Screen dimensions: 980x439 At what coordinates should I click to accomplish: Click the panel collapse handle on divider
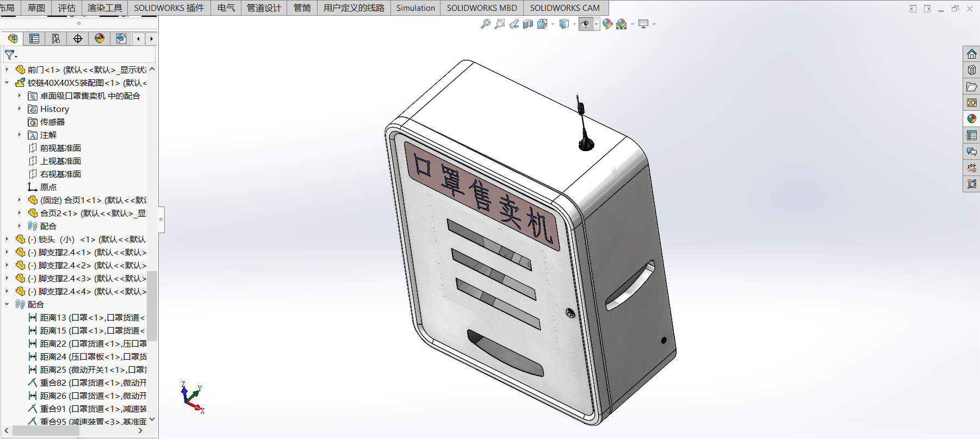click(x=161, y=220)
